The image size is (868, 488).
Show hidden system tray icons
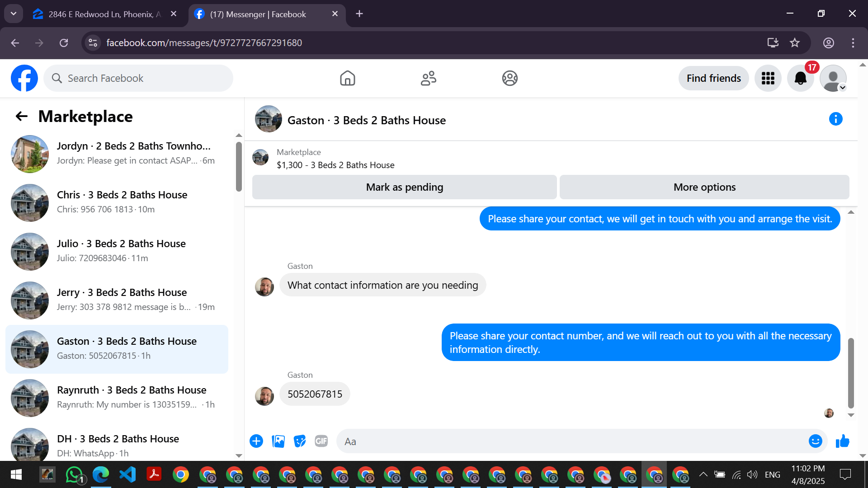coord(703,474)
